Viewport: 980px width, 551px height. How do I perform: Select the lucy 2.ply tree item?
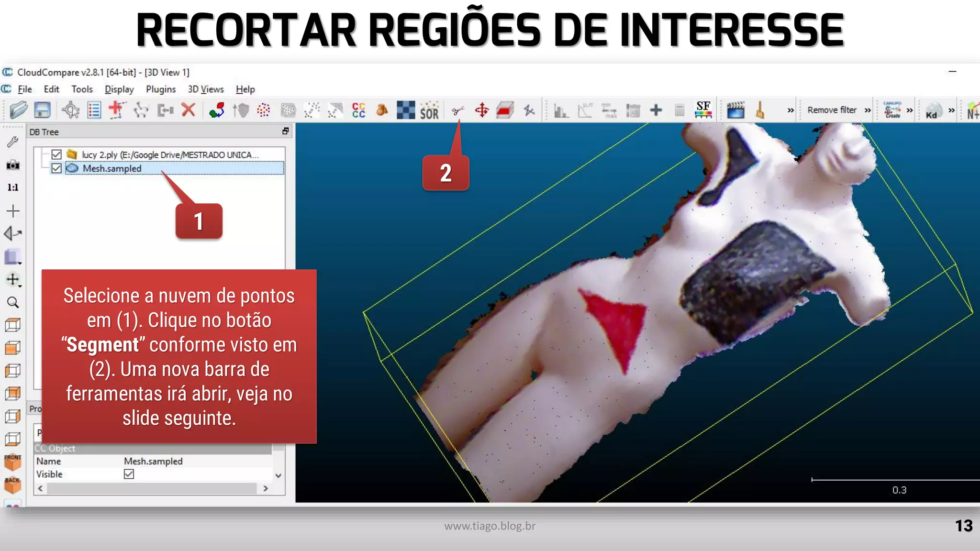point(169,154)
